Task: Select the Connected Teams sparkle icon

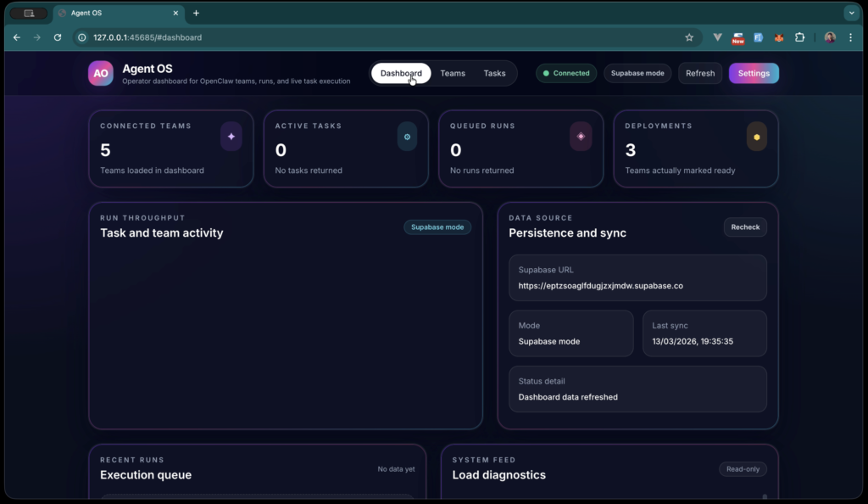Action: [x=231, y=137]
